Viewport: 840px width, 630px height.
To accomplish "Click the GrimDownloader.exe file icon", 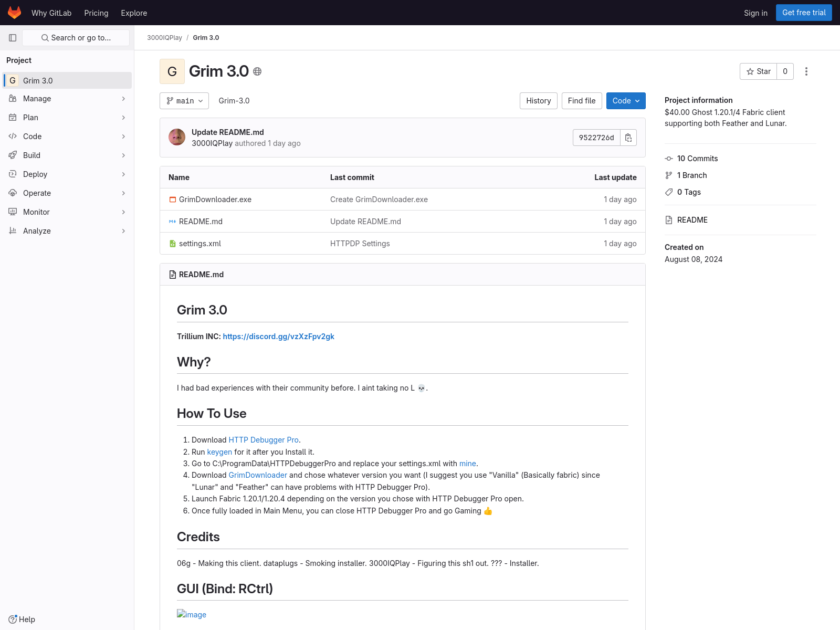I will point(172,199).
